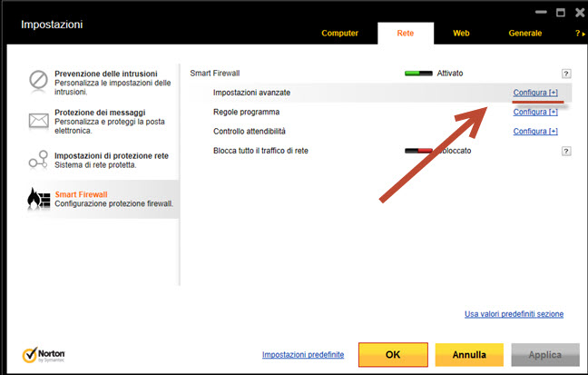Open the Web tab
This screenshot has width=588, height=375.
click(x=461, y=33)
